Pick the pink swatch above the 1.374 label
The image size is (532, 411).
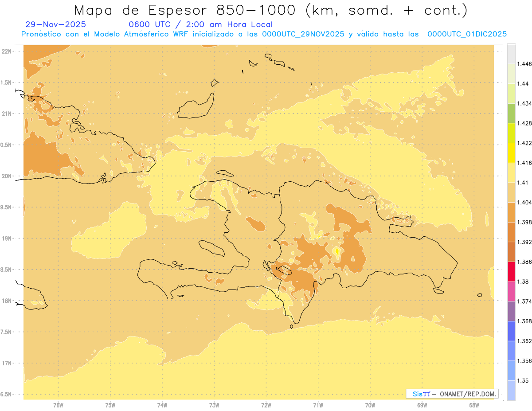click(511, 291)
